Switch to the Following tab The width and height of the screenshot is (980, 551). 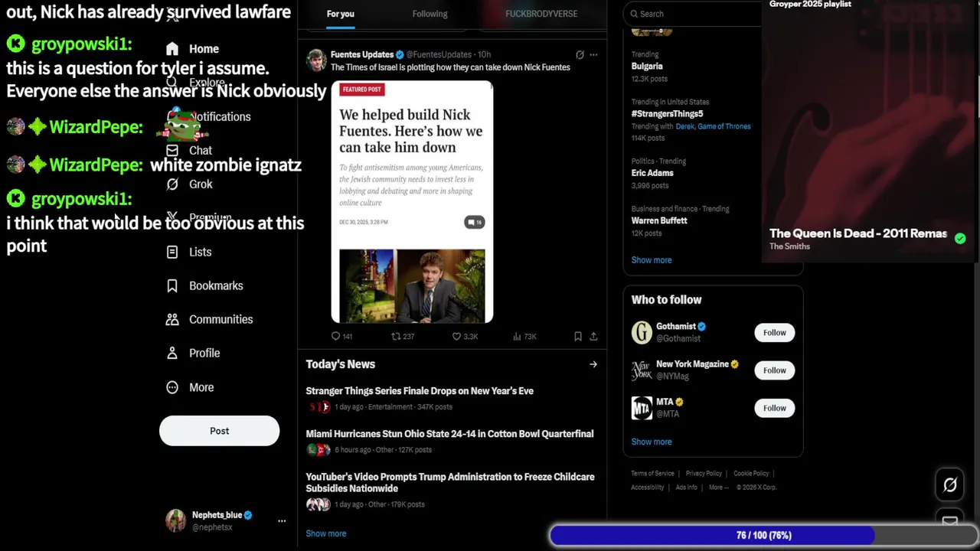[x=430, y=14]
